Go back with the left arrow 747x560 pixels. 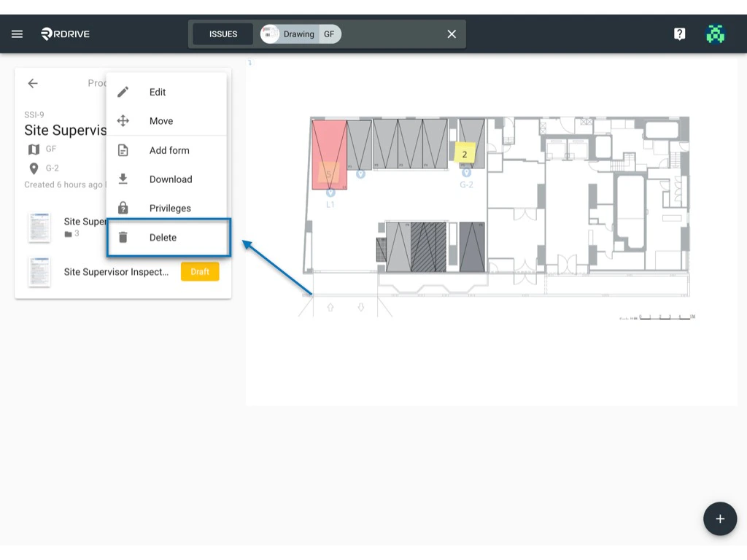pos(33,83)
